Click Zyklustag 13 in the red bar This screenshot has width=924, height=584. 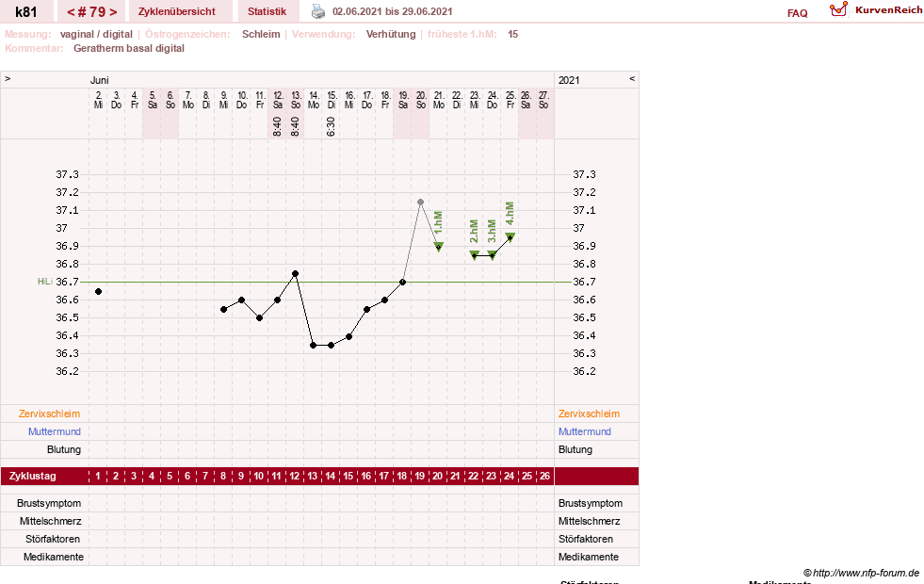pyautogui.click(x=313, y=477)
